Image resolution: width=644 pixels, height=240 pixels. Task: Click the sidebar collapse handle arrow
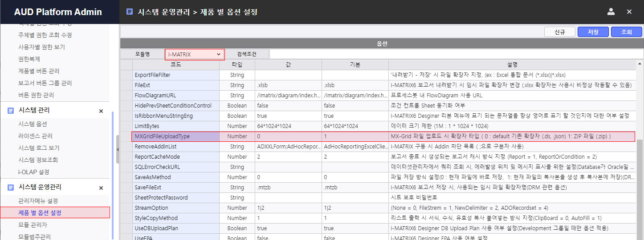tap(118, 150)
